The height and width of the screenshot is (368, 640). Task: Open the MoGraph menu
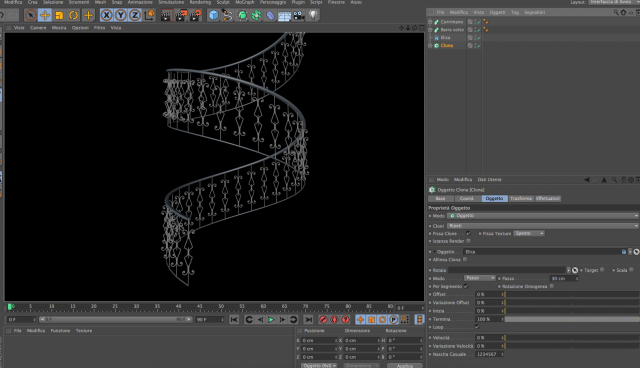pos(244,2)
